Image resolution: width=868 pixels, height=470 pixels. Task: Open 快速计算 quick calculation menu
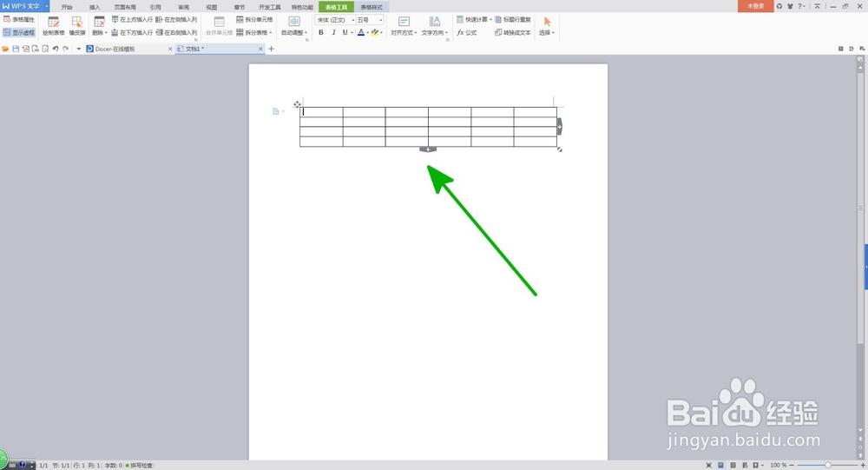pyautogui.click(x=474, y=19)
